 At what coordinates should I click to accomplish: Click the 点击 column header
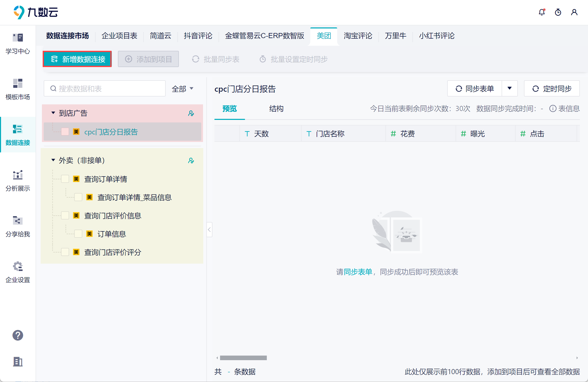(546, 134)
